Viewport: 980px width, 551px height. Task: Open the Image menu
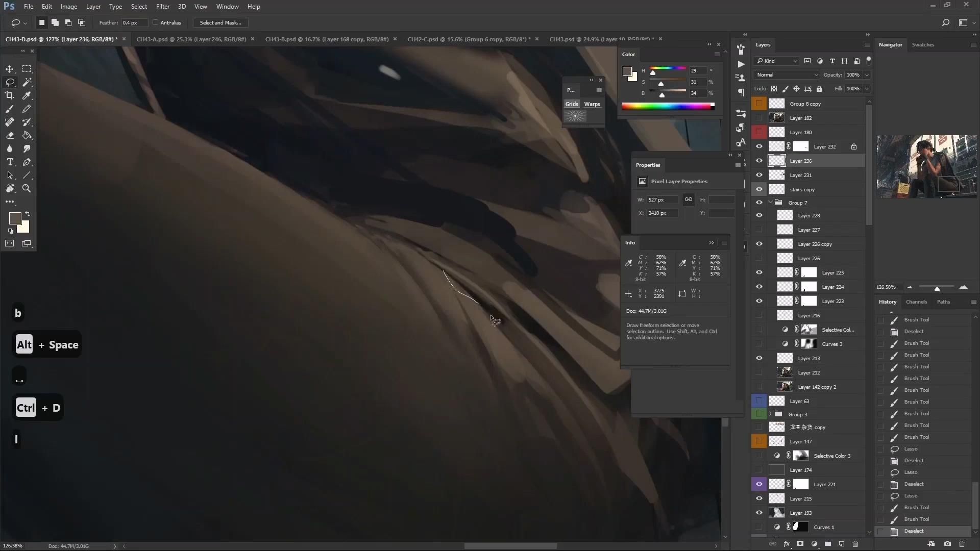point(69,7)
